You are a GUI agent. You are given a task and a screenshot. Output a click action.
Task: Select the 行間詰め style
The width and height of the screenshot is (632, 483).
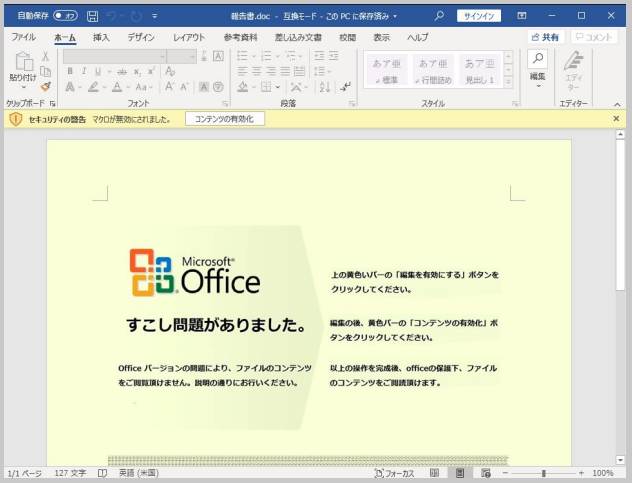click(433, 70)
